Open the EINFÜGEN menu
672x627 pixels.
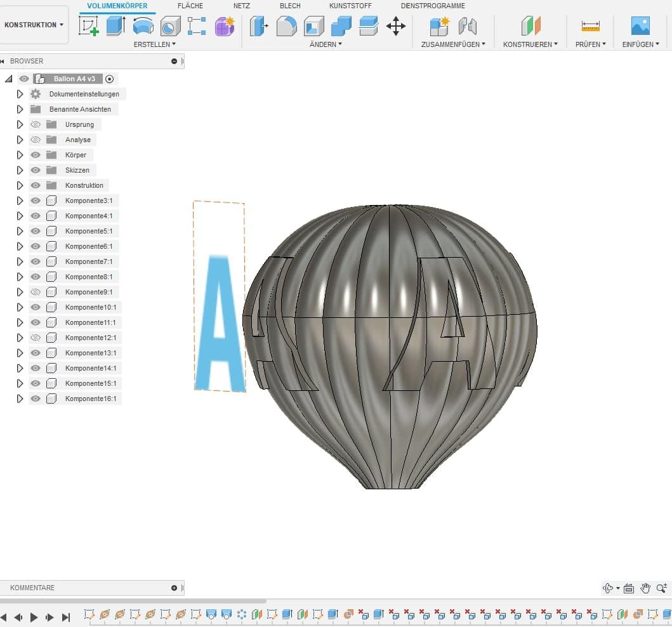(640, 44)
